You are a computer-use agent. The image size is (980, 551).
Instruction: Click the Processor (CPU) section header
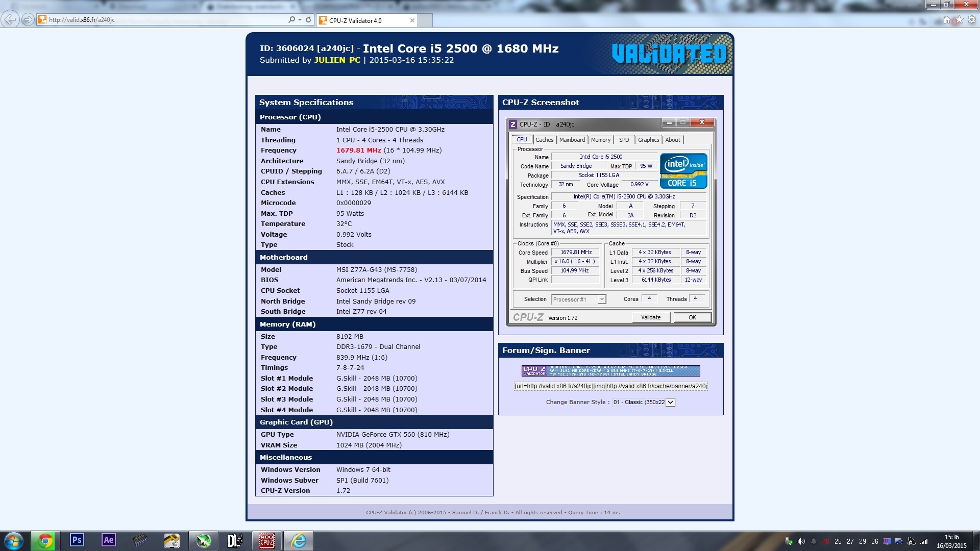tap(374, 117)
